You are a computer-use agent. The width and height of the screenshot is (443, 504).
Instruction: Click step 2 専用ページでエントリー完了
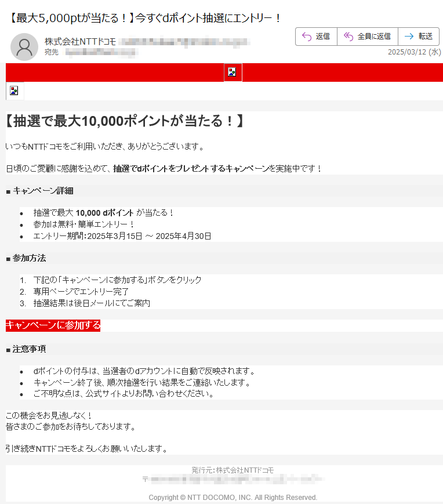click(81, 292)
